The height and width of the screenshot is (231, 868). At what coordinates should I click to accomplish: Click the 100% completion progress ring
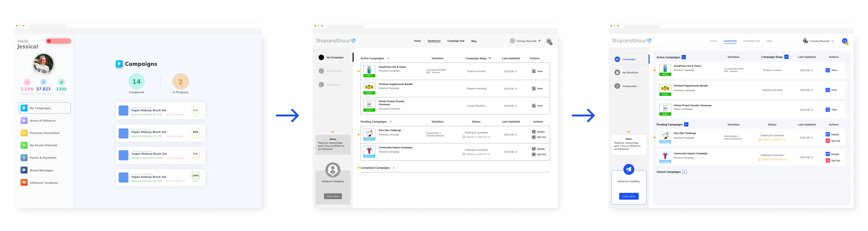(x=196, y=176)
